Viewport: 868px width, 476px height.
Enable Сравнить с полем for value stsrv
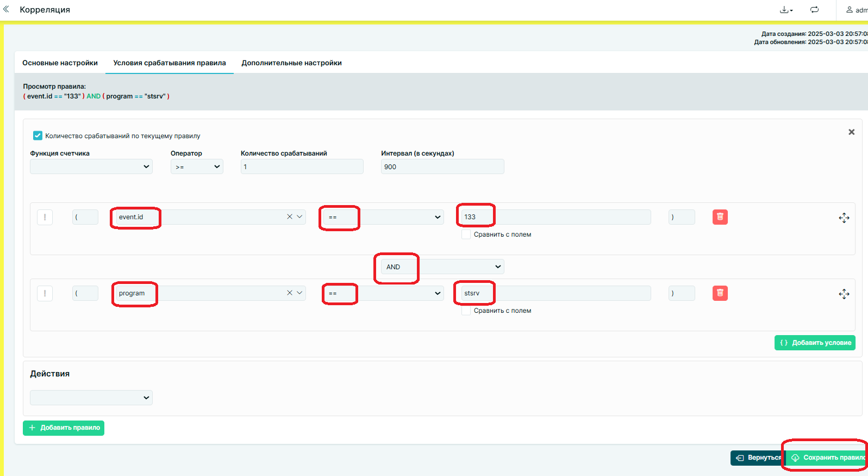click(466, 311)
